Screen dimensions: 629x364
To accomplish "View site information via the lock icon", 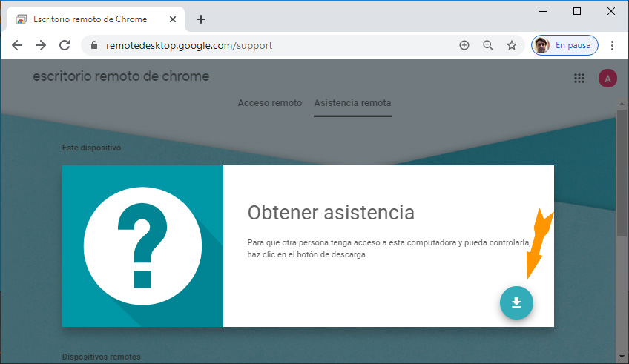I will pos(93,45).
